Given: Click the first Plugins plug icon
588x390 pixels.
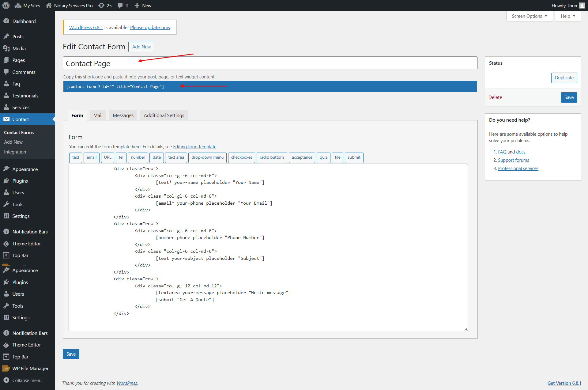Looking at the screenshot, I should point(6,181).
